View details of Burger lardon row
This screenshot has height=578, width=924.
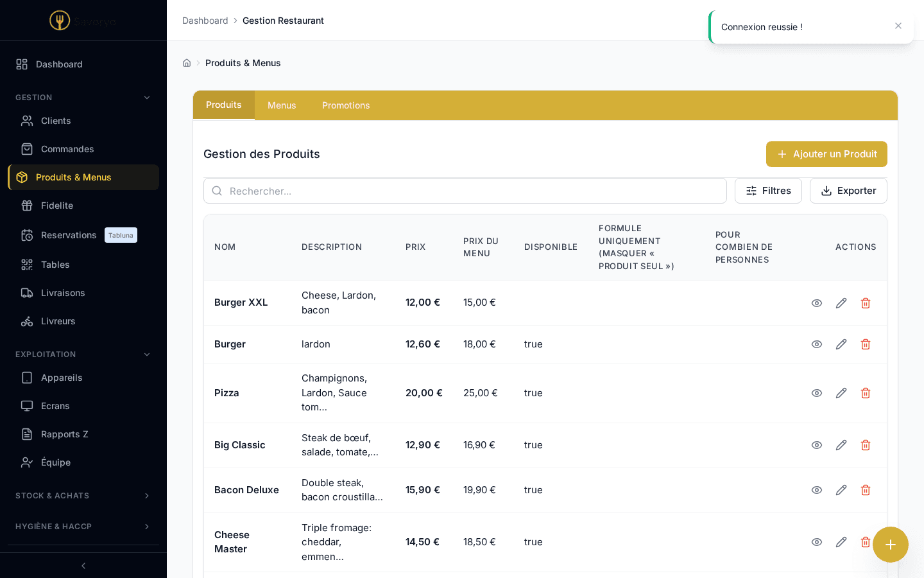pyautogui.click(x=817, y=344)
